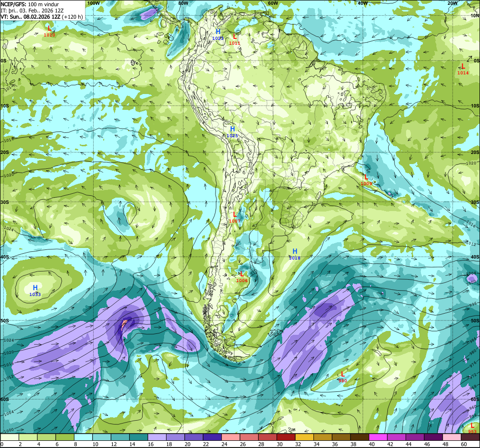Image resolution: width=480 pixels, height=448 pixels.
Task: Pick the legend swatch between 8 and 10
Action: tap(83, 437)
